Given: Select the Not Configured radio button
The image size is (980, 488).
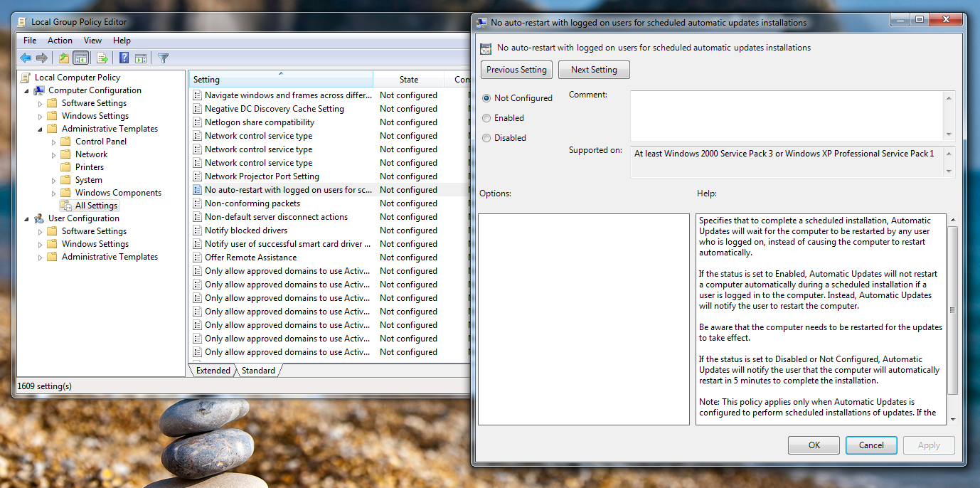Looking at the screenshot, I should pyautogui.click(x=486, y=98).
